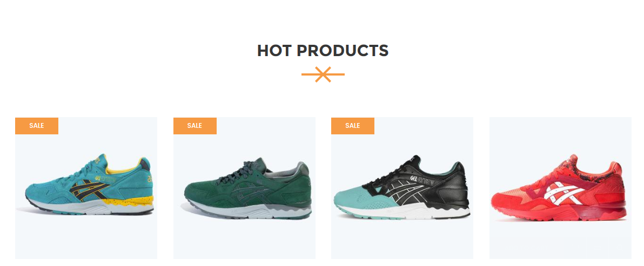
Task: Click white stripe logo on red sneaker
Action: (x=564, y=193)
